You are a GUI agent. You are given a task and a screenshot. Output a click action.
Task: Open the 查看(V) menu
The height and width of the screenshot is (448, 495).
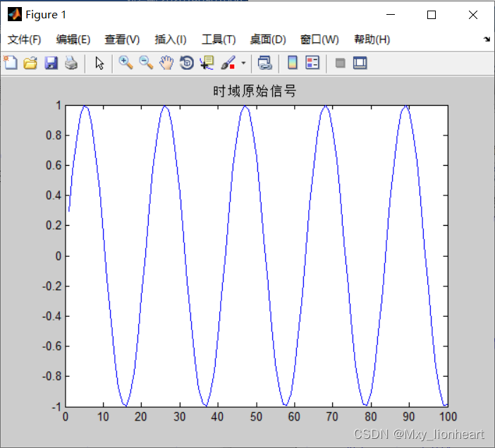point(122,40)
